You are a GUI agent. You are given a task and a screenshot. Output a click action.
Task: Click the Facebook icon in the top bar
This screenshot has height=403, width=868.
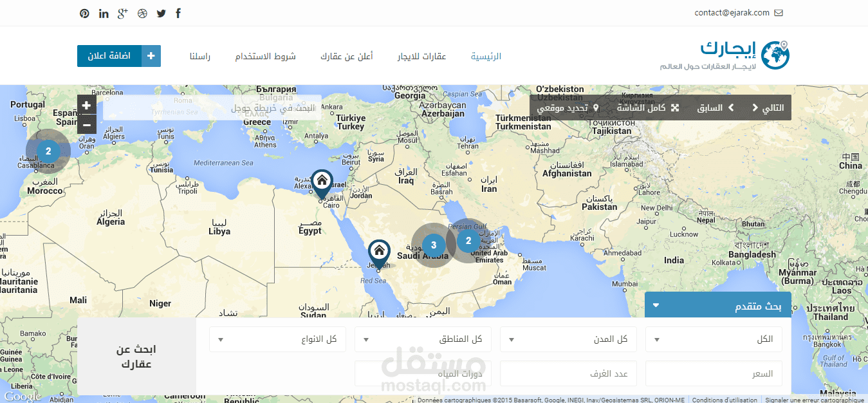coord(178,13)
